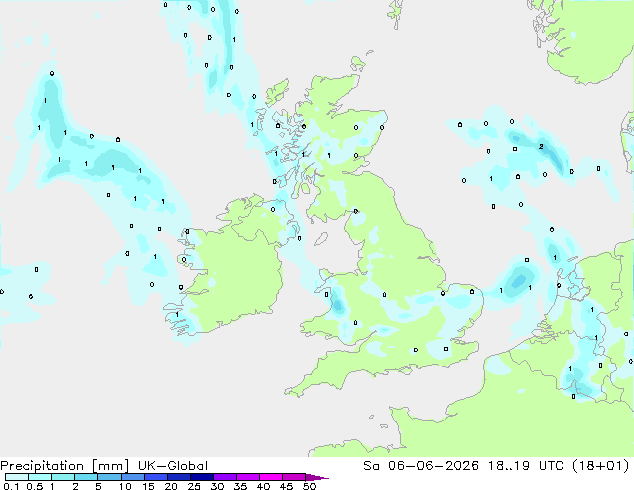The image size is (634, 490).
Task: Click the legend scale label '0.1'
Action: click(x=12, y=486)
